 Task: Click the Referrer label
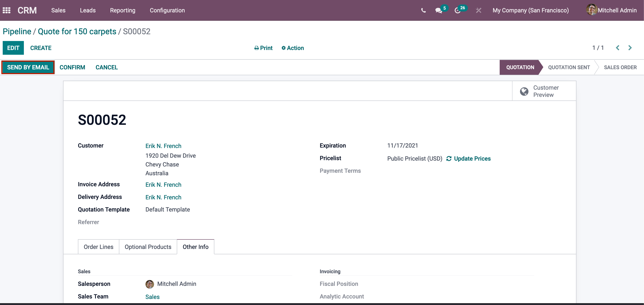click(88, 222)
